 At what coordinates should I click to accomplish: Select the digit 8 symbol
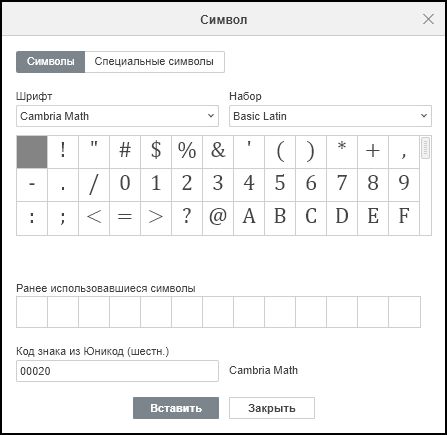(373, 185)
